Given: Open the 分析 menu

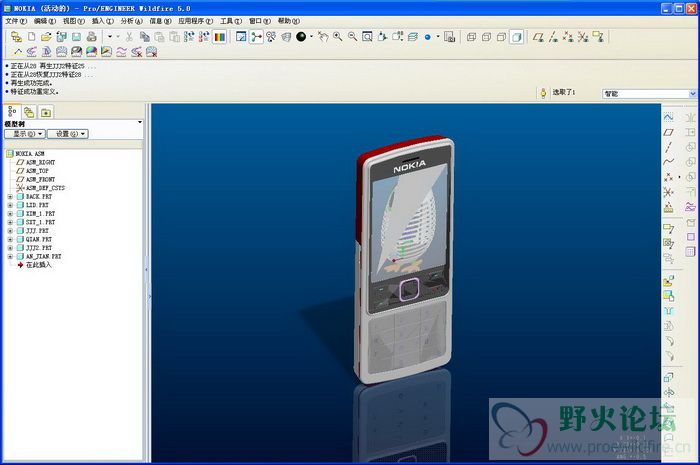Looking at the screenshot, I should (x=131, y=21).
